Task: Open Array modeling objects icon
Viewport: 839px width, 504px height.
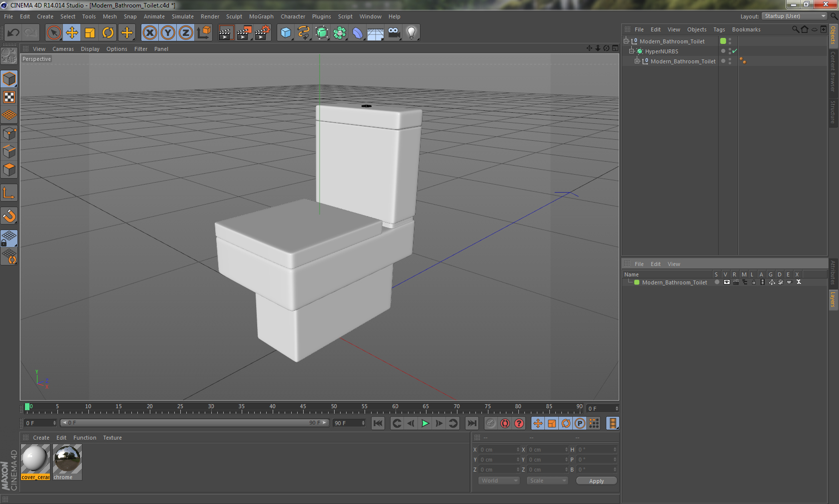Action: [340, 33]
